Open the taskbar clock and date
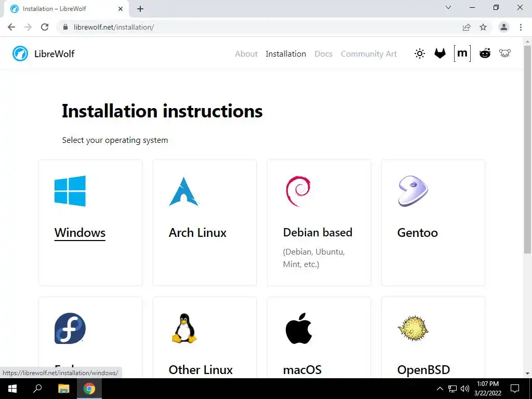Viewport: 532px width, 399px height. [x=487, y=389]
